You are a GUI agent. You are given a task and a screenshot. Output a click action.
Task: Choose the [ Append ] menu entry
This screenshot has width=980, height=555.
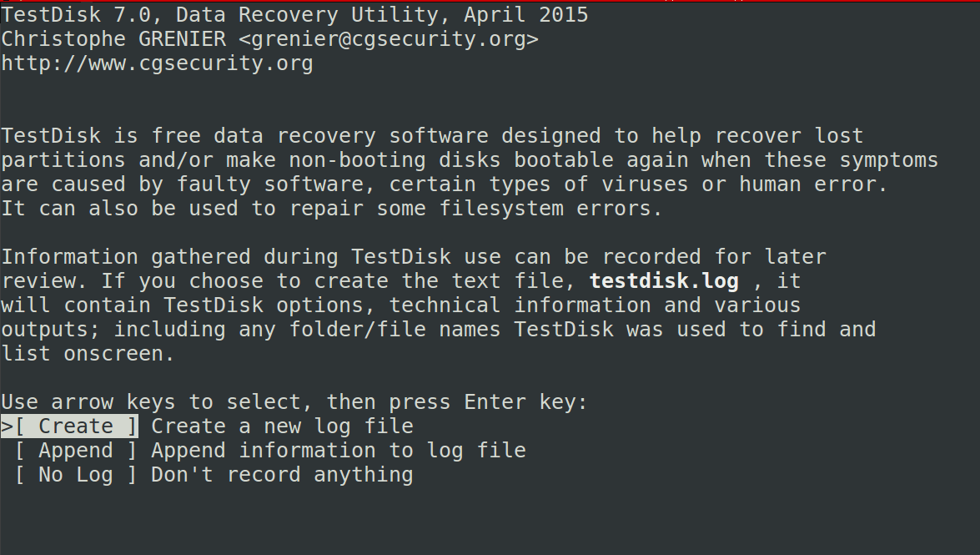coord(76,451)
